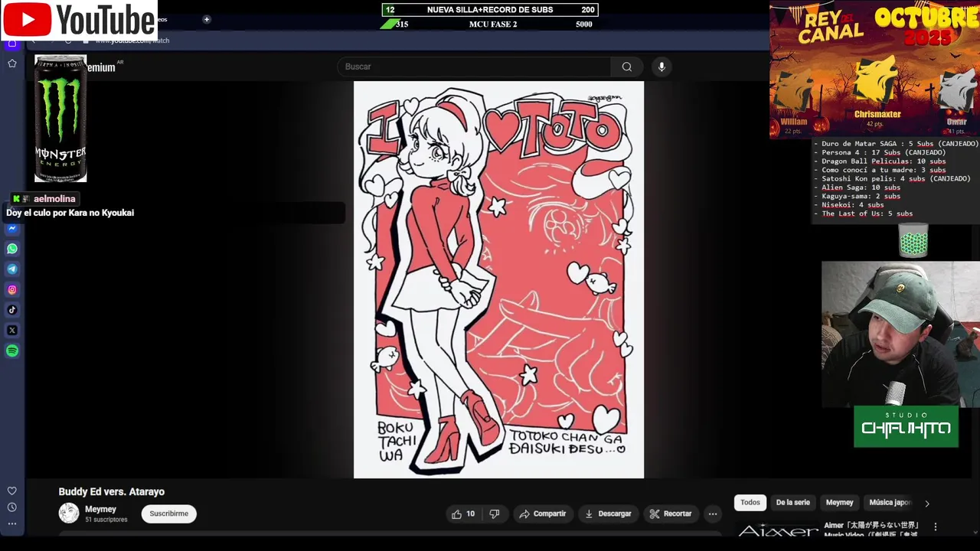Open the Meymey channel name link
Viewport: 980px width, 551px height.
(x=100, y=509)
